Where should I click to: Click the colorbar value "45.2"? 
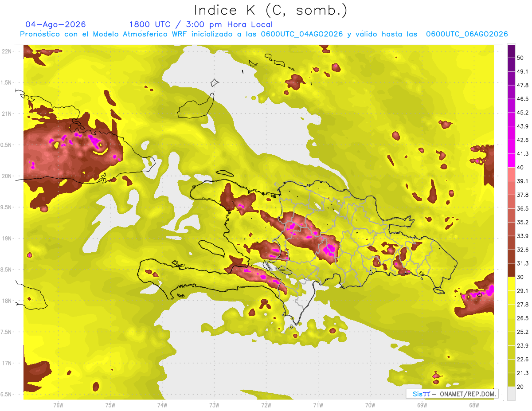pyautogui.click(x=523, y=113)
